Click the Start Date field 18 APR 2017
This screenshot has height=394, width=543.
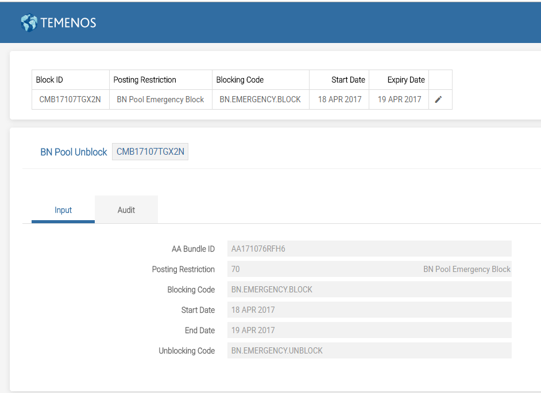pyautogui.click(x=369, y=310)
